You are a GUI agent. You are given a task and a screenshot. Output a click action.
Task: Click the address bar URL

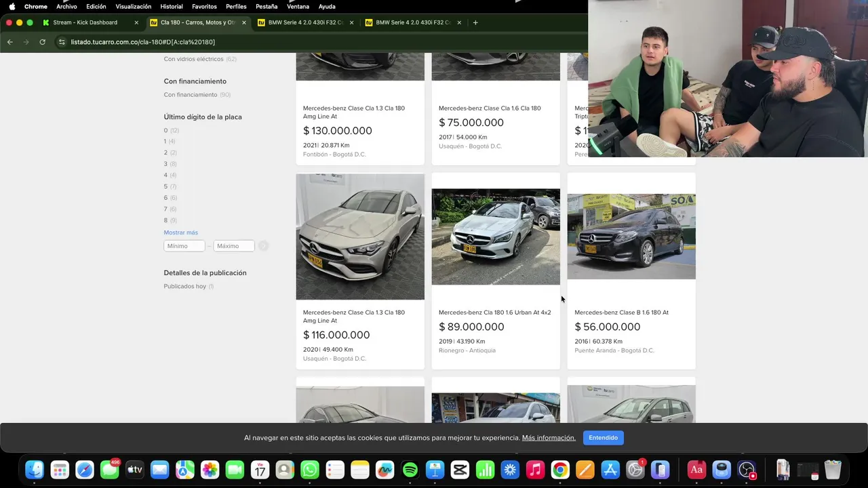(x=143, y=42)
